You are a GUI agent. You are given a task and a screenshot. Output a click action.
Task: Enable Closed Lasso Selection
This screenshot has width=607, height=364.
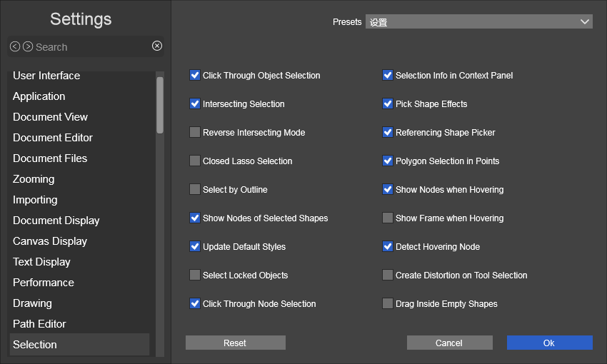click(x=195, y=161)
